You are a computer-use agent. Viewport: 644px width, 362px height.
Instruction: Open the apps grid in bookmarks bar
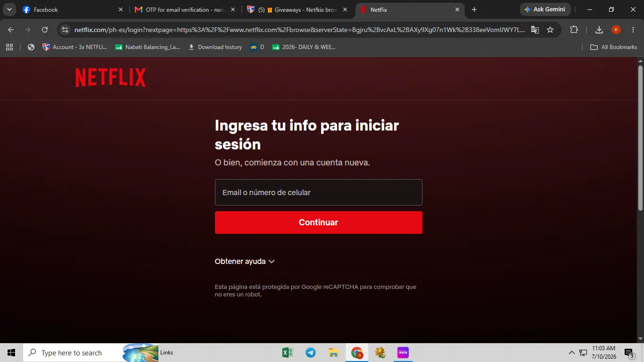9,47
